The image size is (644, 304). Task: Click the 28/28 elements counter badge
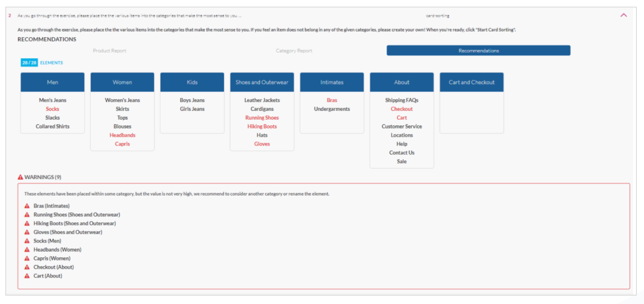click(x=29, y=63)
